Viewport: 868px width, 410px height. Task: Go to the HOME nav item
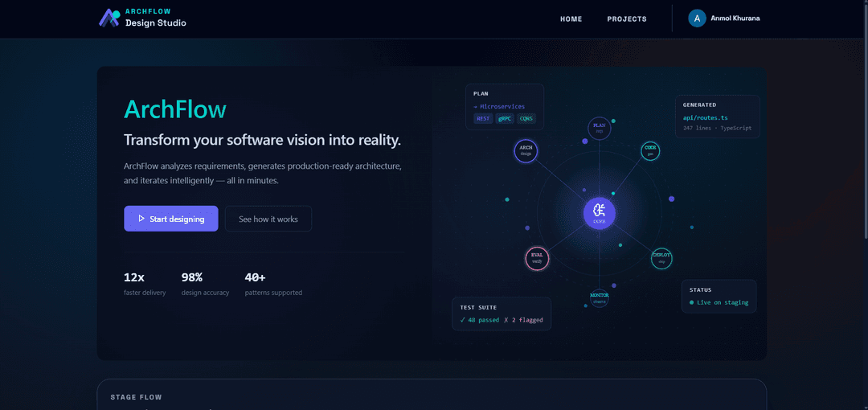pyautogui.click(x=571, y=18)
